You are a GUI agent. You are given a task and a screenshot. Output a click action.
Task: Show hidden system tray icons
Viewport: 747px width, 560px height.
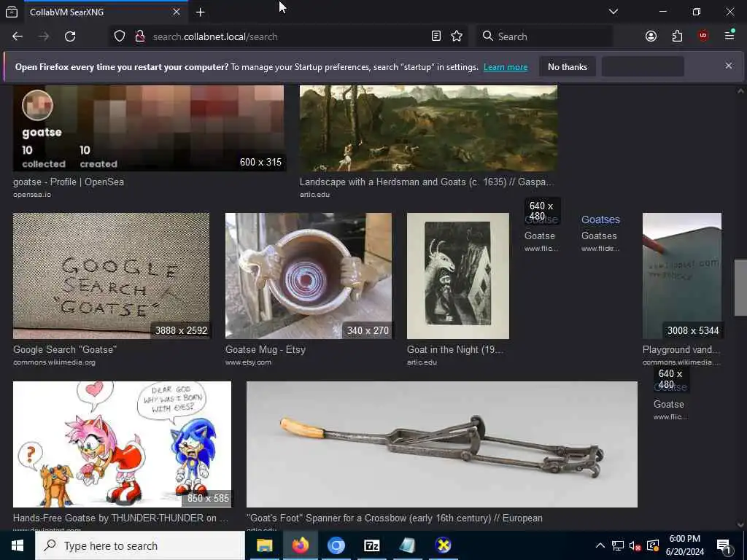(x=600, y=545)
